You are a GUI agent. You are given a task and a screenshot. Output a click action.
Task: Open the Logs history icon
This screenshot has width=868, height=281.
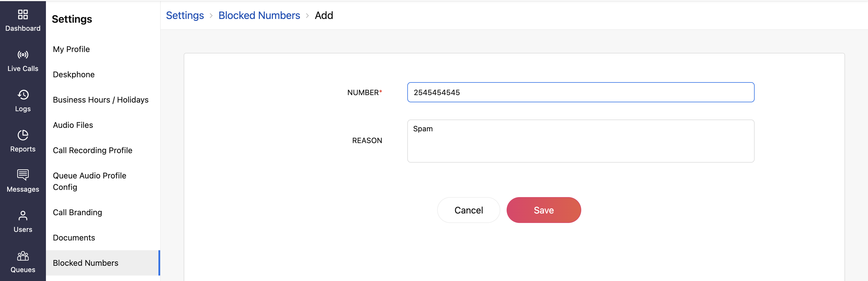23,95
